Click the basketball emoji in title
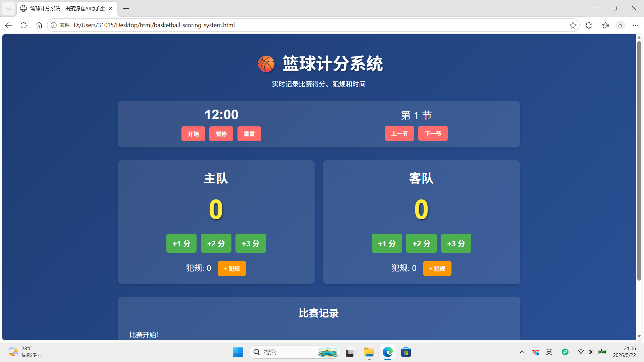644x362 pixels. click(266, 64)
